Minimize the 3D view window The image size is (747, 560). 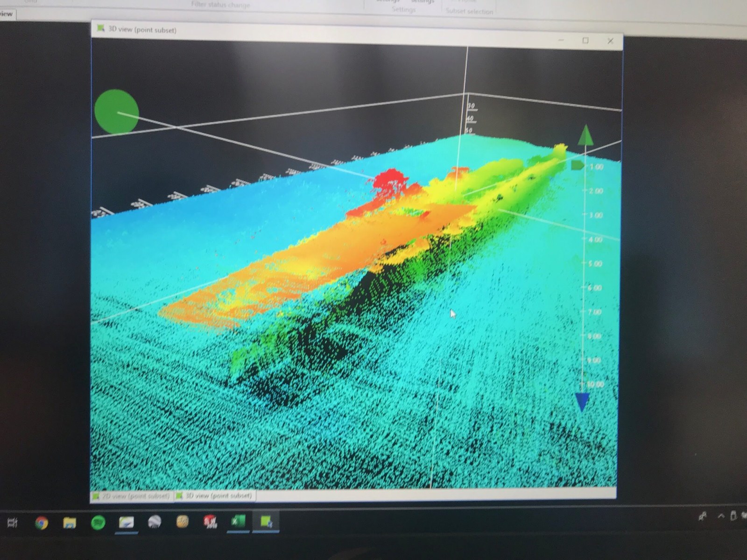pyautogui.click(x=561, y=40)
